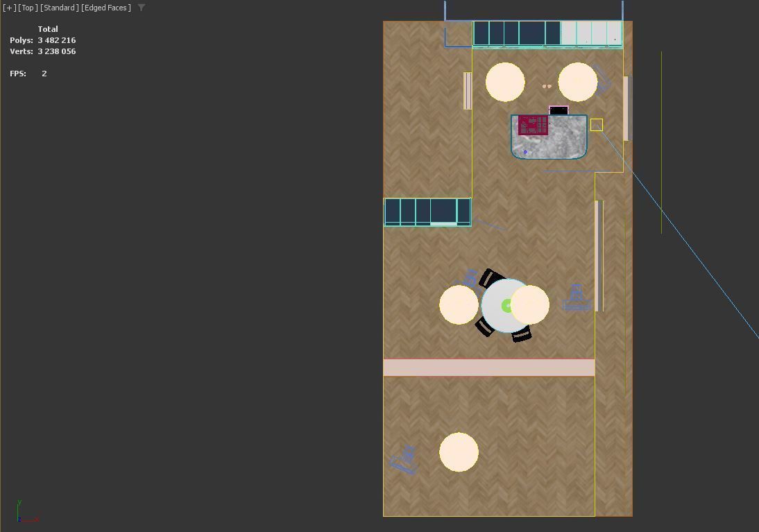The height and width of the screenshot is (532, 759).
Task: Click the XYZ axis tripod gizmo
Action: pos(26,512)
